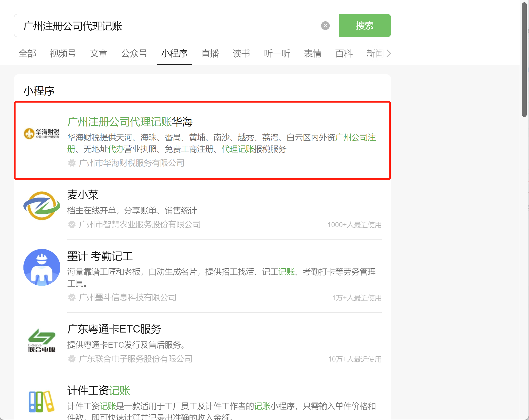Select the 文章 tab
This screenshot has width=529, height=420.
(x=99, y=53)
